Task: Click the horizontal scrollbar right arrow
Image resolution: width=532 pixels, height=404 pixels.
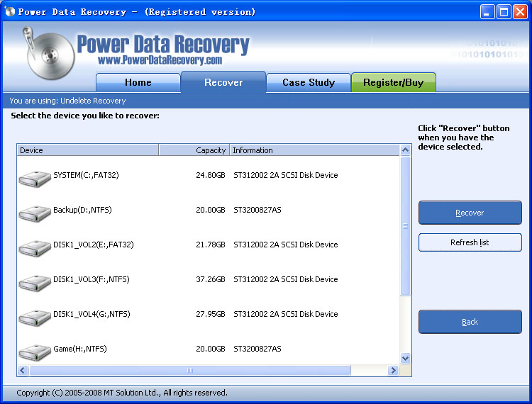Action: 393,370
